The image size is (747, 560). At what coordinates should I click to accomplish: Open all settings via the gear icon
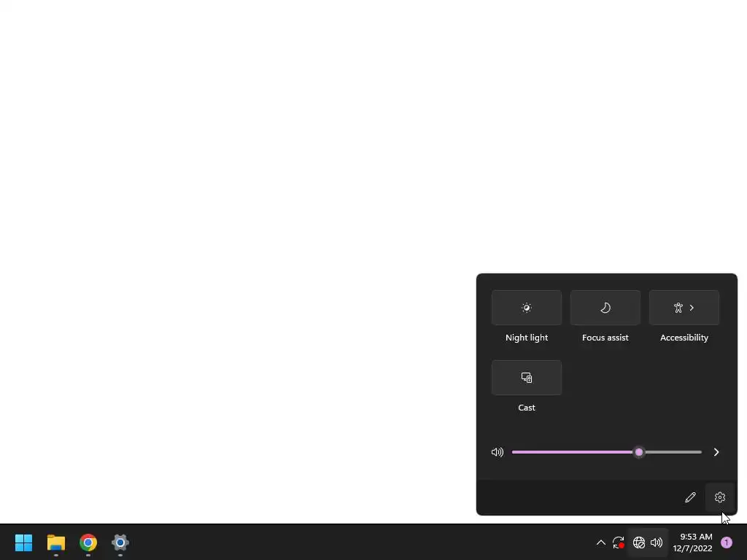720,497
